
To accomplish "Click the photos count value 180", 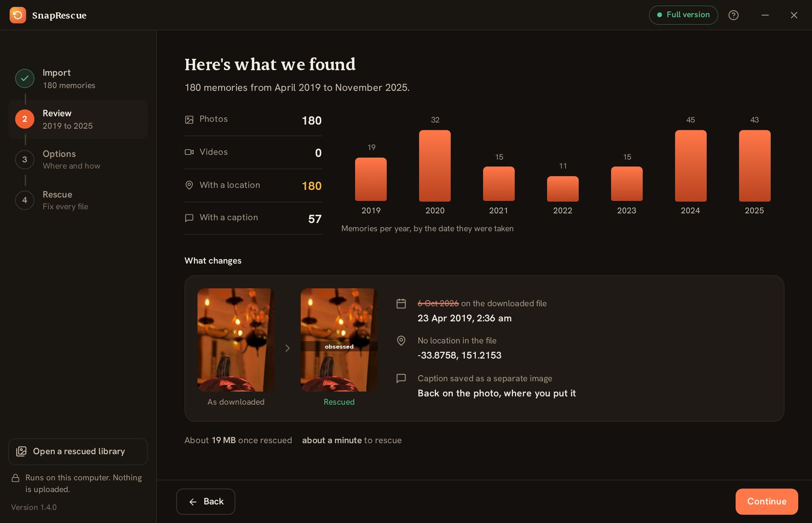I will 312,121.
